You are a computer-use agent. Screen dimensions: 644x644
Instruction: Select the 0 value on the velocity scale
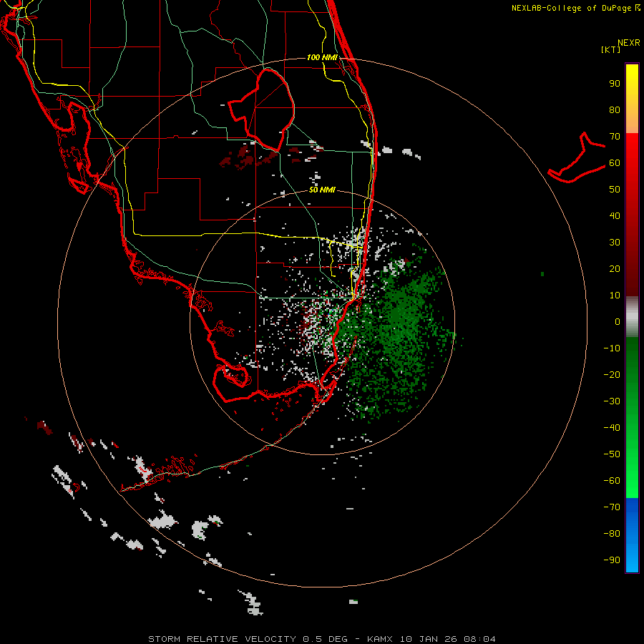[618, 322]
